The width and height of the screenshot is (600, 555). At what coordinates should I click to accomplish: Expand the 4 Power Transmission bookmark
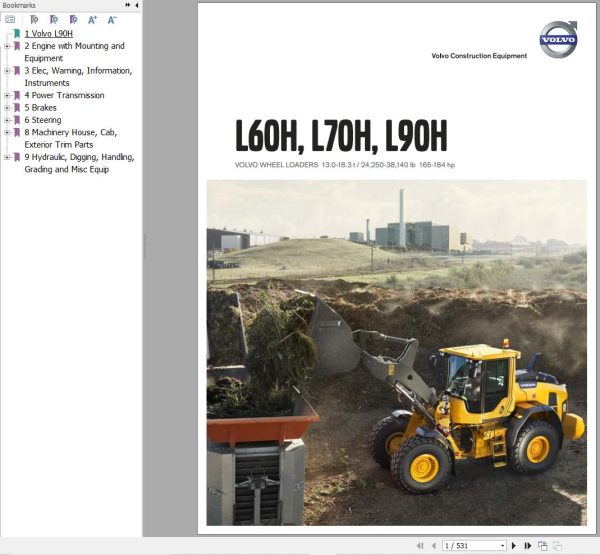[x=7, y=95]
